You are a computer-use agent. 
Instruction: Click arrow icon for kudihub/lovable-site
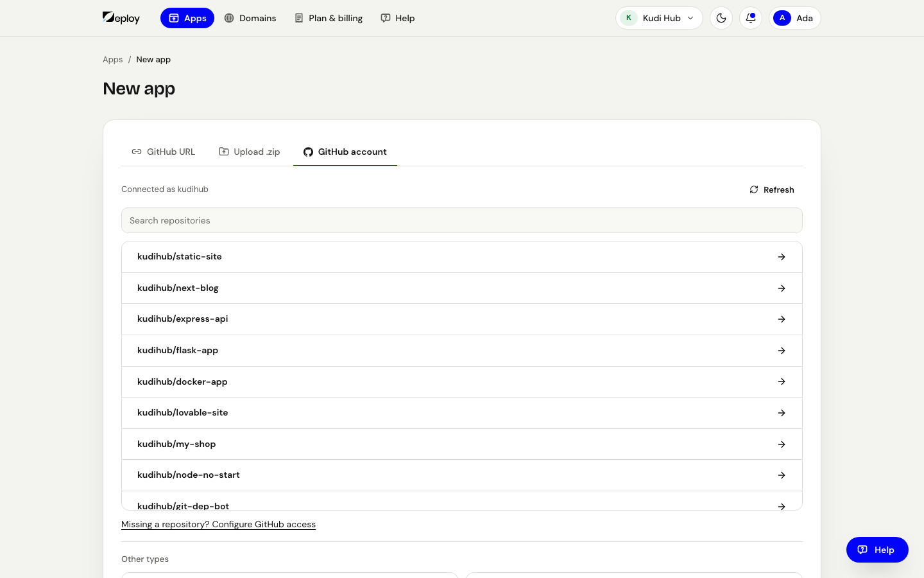pos(782,413)
